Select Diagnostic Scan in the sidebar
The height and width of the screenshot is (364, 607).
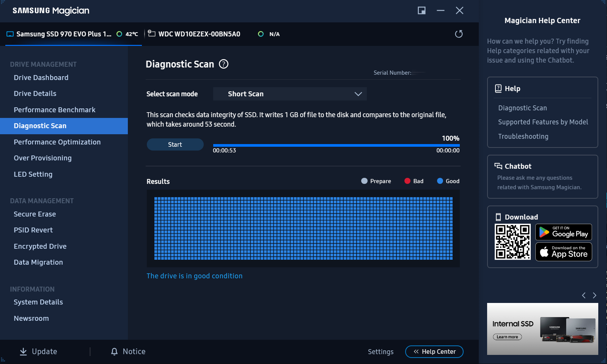[x=64, y=126]
